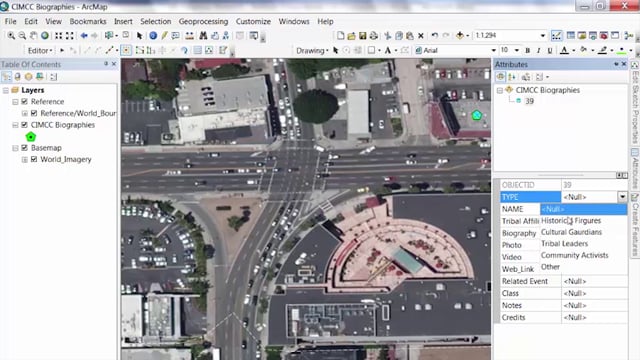
Task: Click List By Visibility icon
Action: [x=29, y=77]
